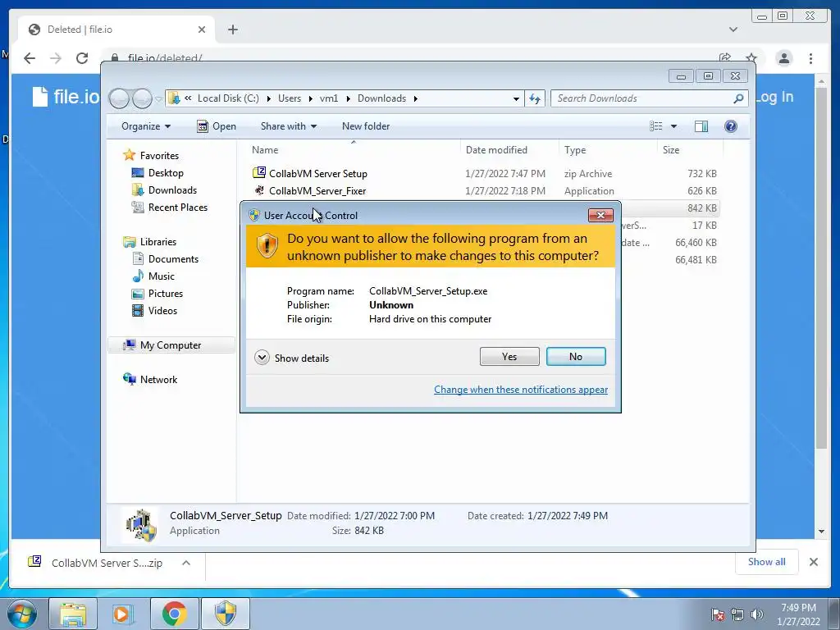Screen dimensions: 840x630
Task: Open a new Chrome tab
Action: coord(232,30)
